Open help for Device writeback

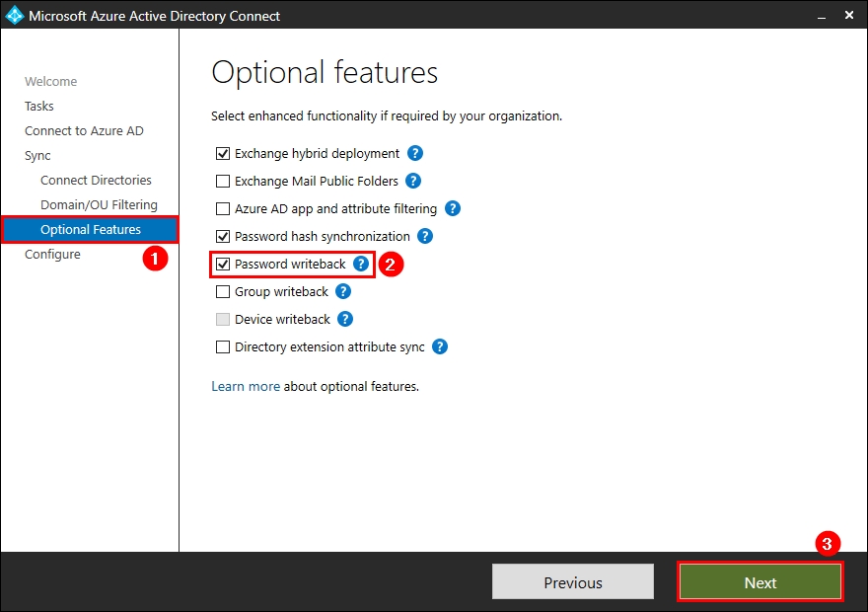click(344, 319)
